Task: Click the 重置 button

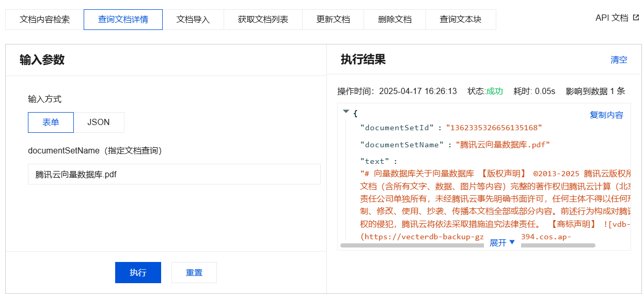Action: 194,273
